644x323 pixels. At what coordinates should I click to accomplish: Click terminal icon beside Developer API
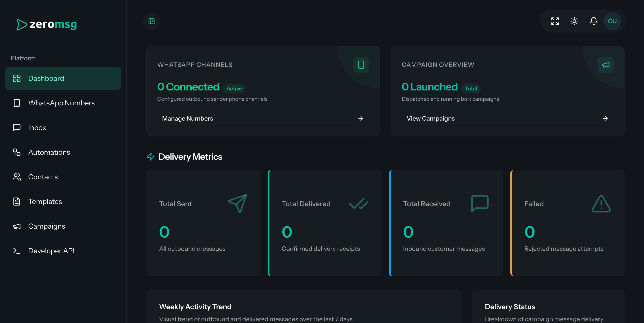point(17,251)
